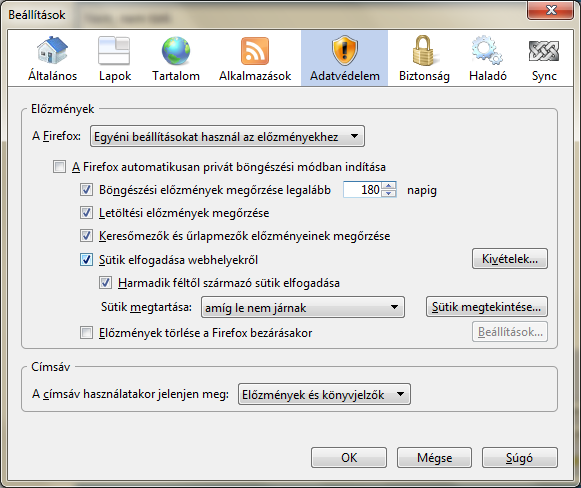This screenshot has height=488, width=581.
Task: Click the 180 days input field
Action: (362, 190)
